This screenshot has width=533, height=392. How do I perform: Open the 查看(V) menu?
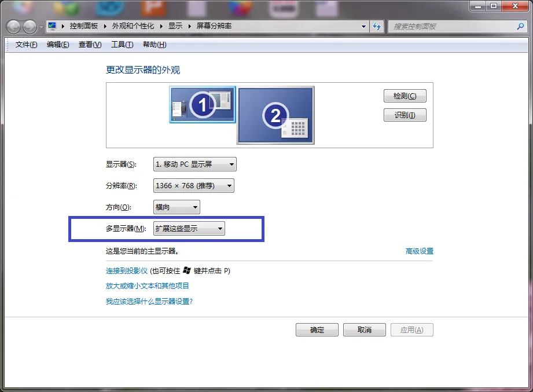point(90,45)
